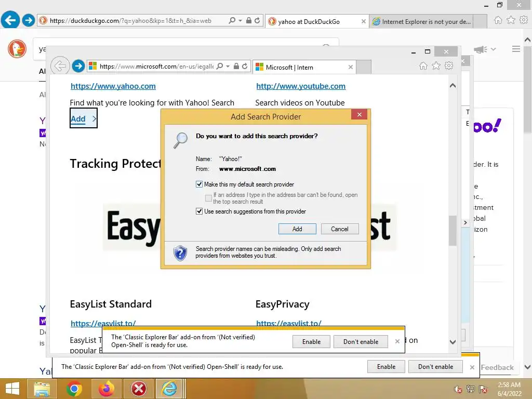Image resolution: width=532 pixels, height=399 pixels.
Task: Close the yahoo at DuckDuckGo tab
Action: (x=363, y=21)
